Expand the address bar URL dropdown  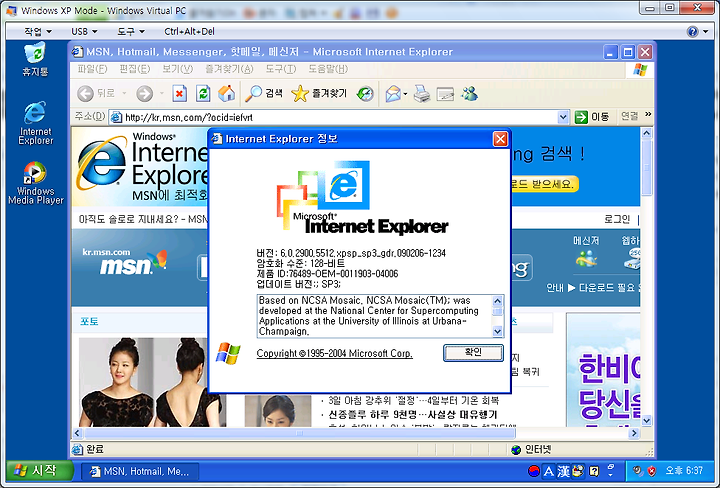[563, 118]
